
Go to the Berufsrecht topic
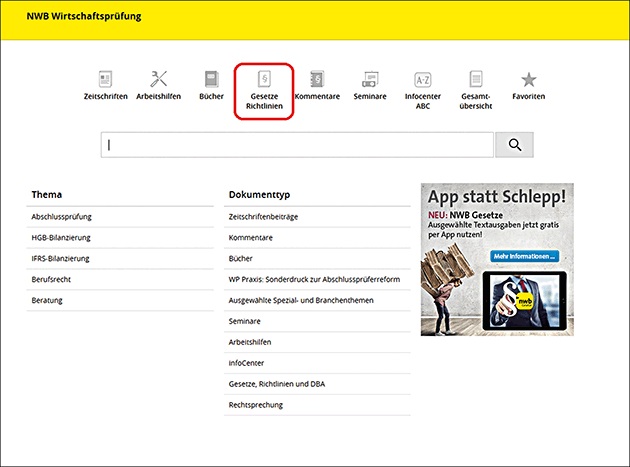51,280
